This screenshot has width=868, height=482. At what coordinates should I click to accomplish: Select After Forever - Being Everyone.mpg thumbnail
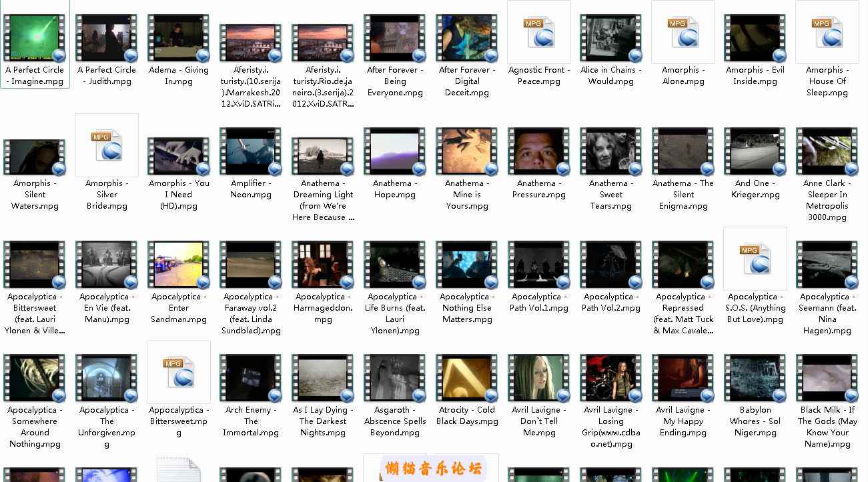pos(395,39)
